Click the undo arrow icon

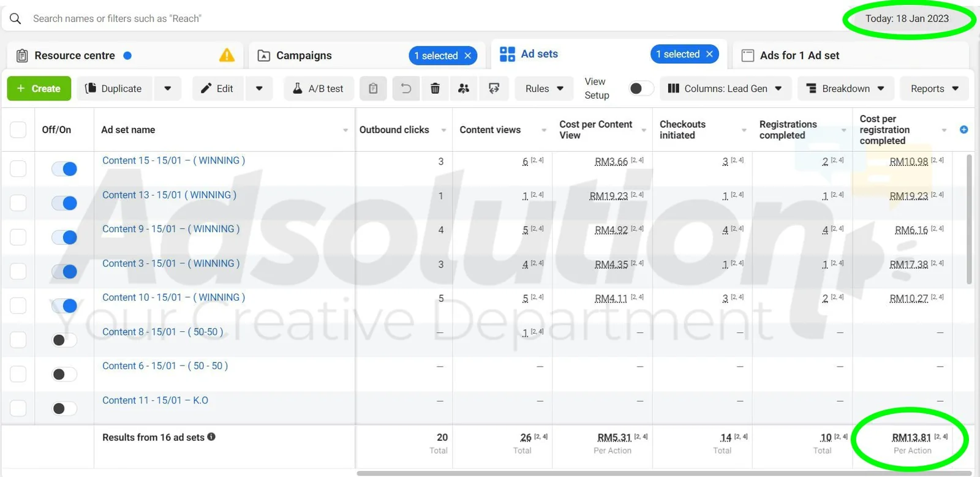(x=405, y=89)
